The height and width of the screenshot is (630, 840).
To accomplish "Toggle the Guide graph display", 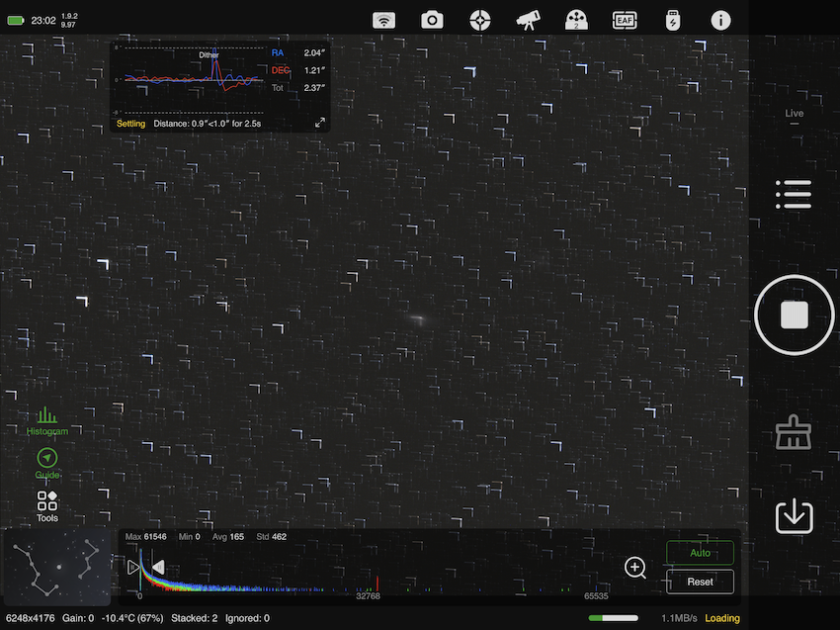I will coord(47,464).
